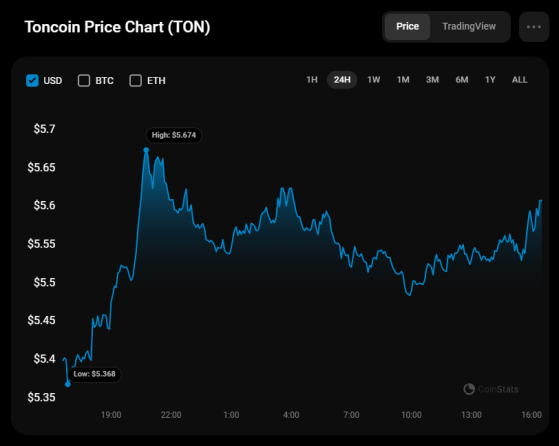Click the High: $5.674 label
This screenshot has height=446, width=559.
tap(174, 135)
